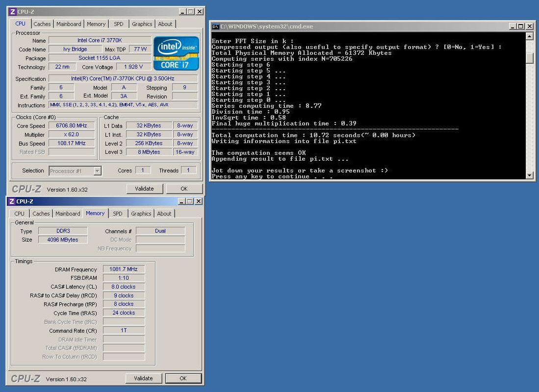Screen dimensions: 539x392
Task: Click the Channels # value 'Dual'
Action: click(x=160, y=231)
